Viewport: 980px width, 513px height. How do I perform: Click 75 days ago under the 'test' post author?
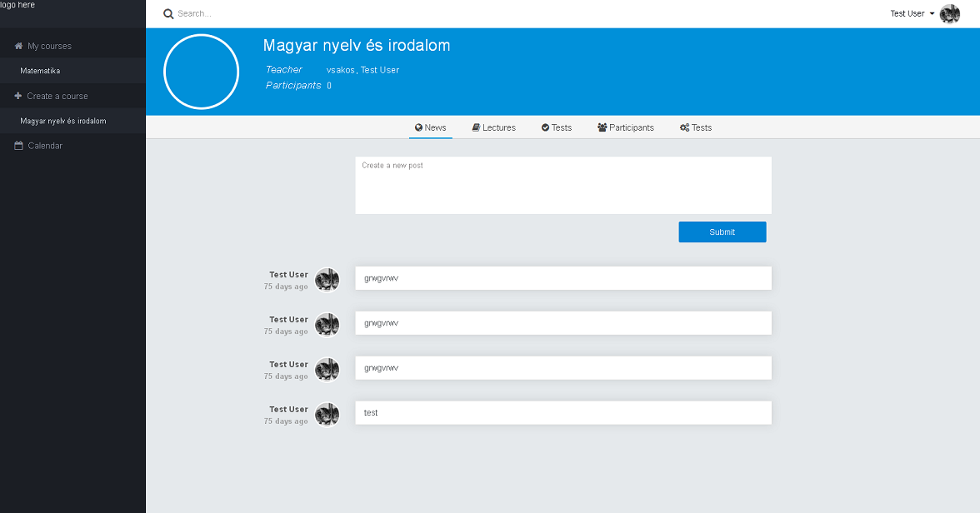pyautogui.click(x=286, y=421)
